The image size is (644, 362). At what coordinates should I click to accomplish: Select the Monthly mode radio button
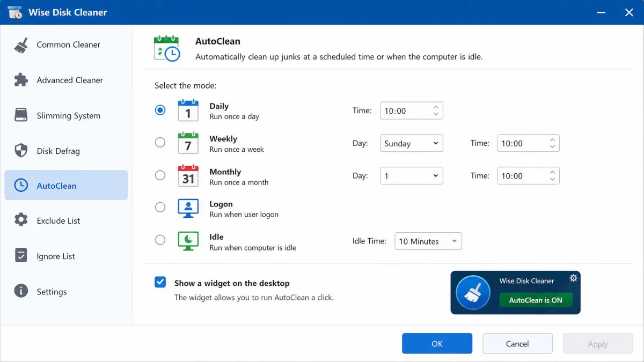(x=160, y=175)
